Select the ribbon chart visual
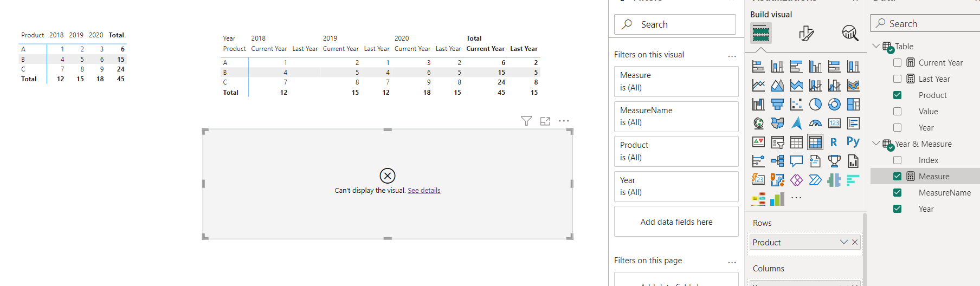The image size is (980, 286). click(853, 86)
